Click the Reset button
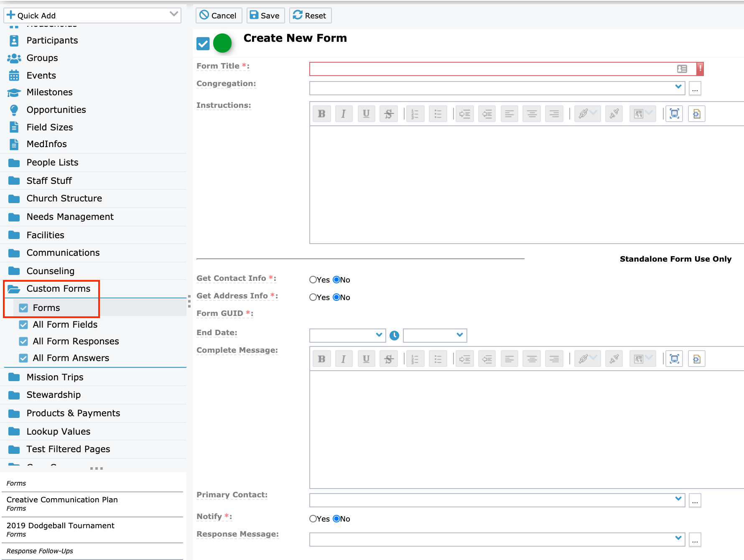 (310, 15)
